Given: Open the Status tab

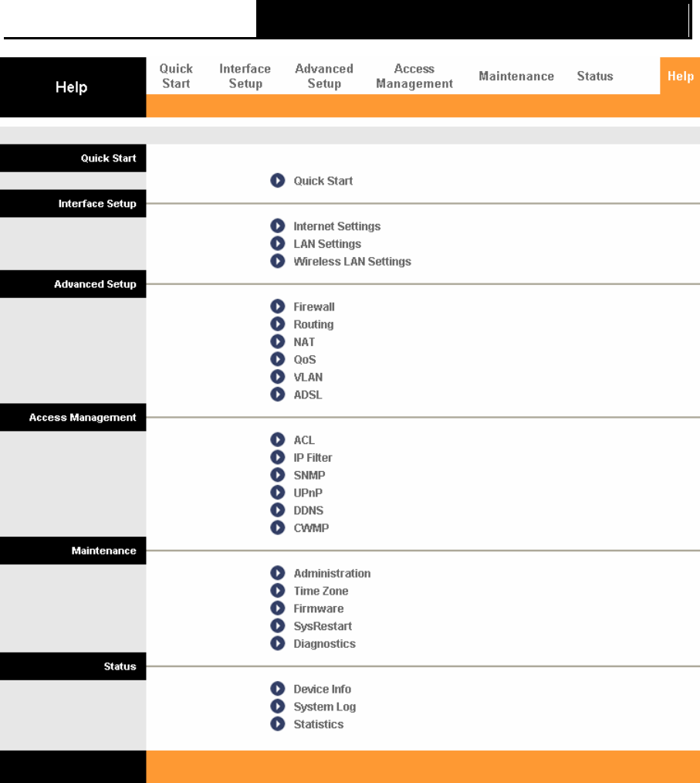Looking at the screenshot, I should pos(595,76).
